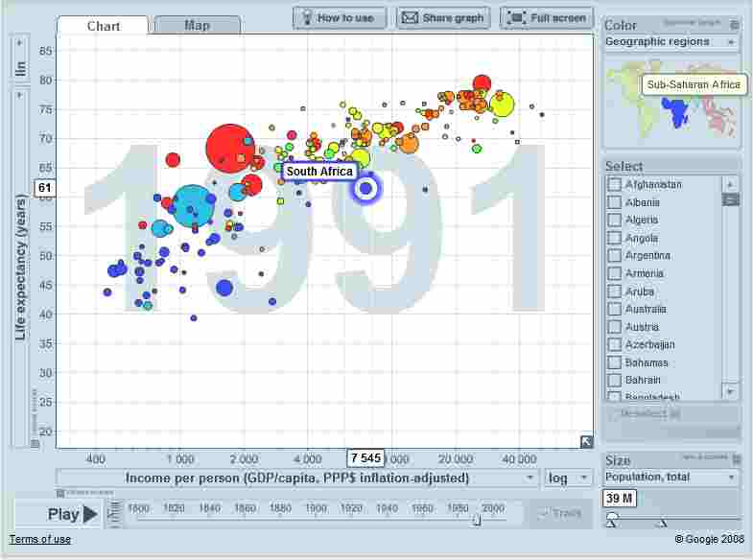The height and width of the screenshot is (560, 753).
Task: Tick the Australia checkbox
Action: click(615, 310)
